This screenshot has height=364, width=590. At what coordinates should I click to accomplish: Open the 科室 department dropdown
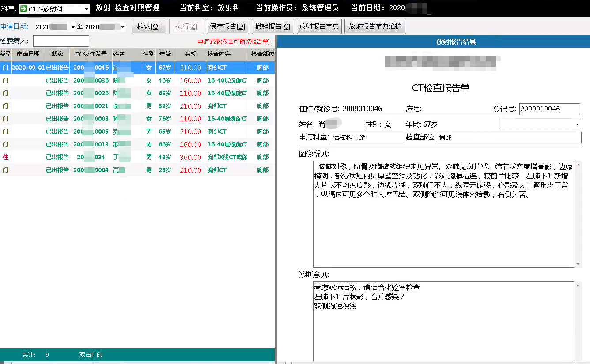pyautogui.click(x=86, y=9)
